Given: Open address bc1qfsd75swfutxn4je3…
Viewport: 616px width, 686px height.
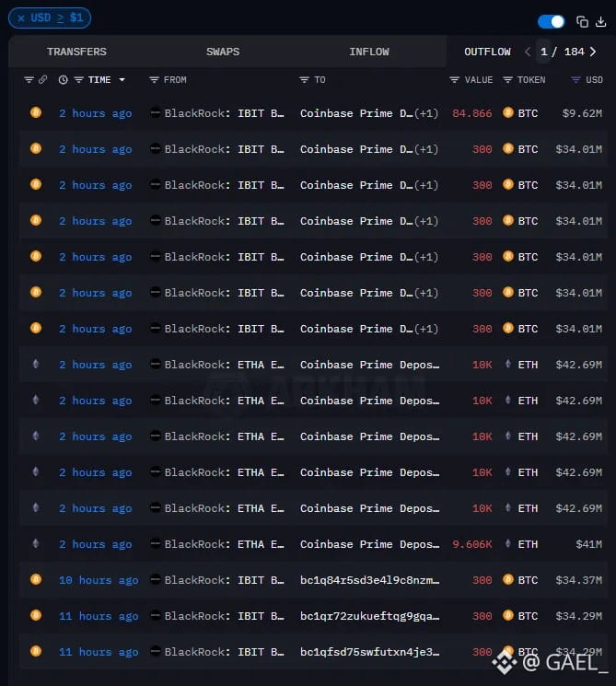Looking at the screenshot, I should click(x=369, y=652).
